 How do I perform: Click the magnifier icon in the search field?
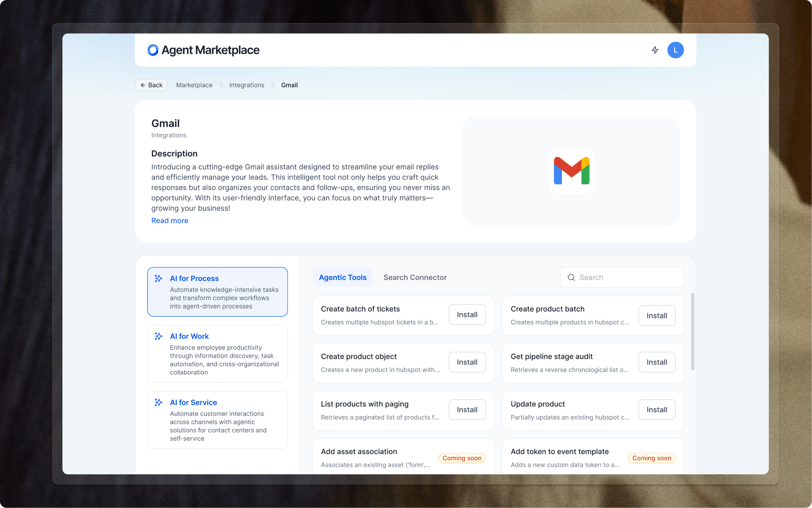571,277
